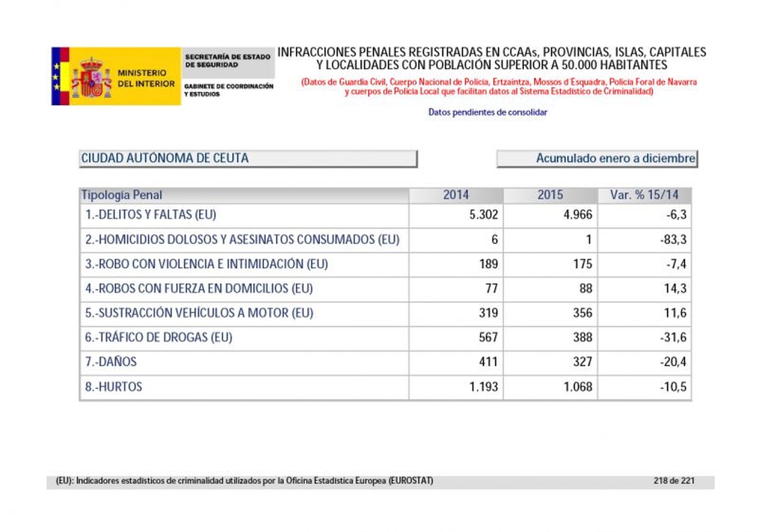Click the 2015 value "388" for Tráfico de Drogas
Screen dimensions: 759x532
click(583, 338)
